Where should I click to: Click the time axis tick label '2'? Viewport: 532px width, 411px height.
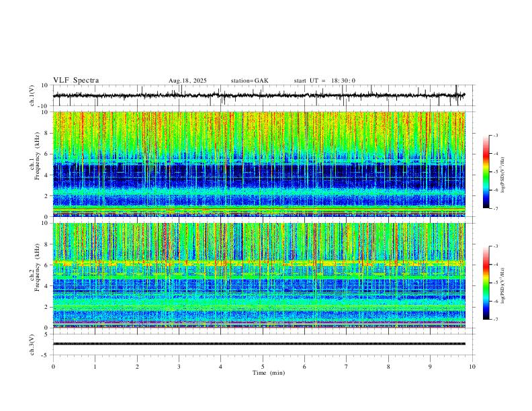[137, 367]
